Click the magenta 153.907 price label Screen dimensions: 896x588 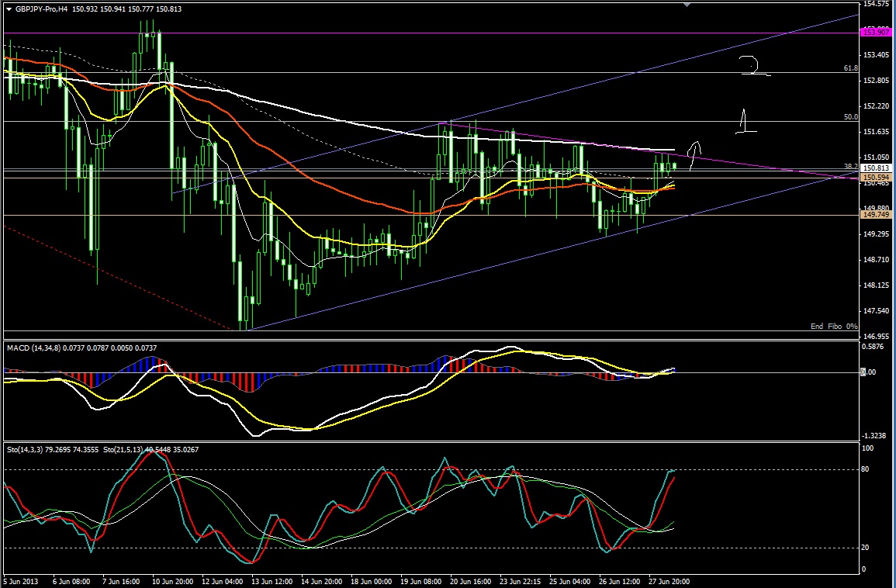875,32
